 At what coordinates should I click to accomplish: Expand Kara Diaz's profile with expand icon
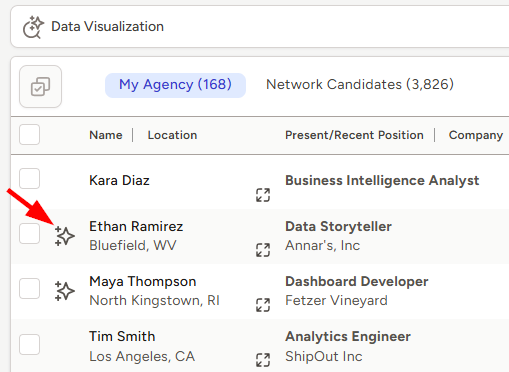[263, 195]
